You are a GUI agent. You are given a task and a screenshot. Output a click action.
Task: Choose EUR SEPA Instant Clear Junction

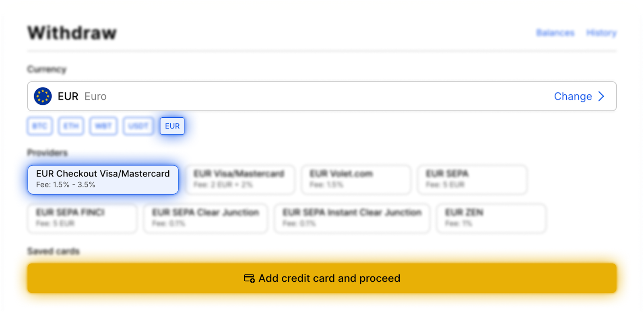coord(352,218)
